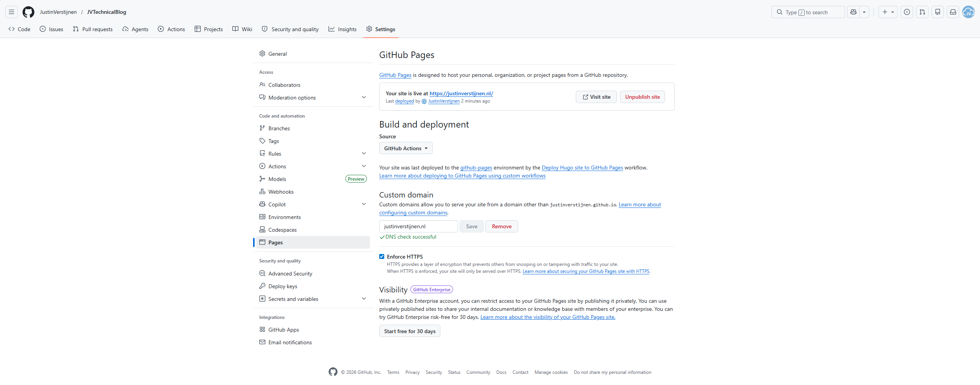
Task: Open JustinVerstijnen owner link in header breadcrumb
Action: 58,12
